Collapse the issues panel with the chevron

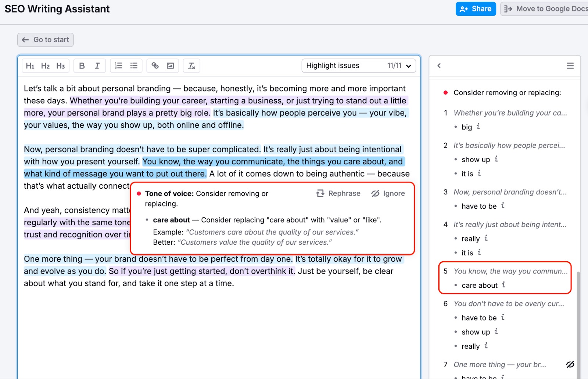[438, 65]
